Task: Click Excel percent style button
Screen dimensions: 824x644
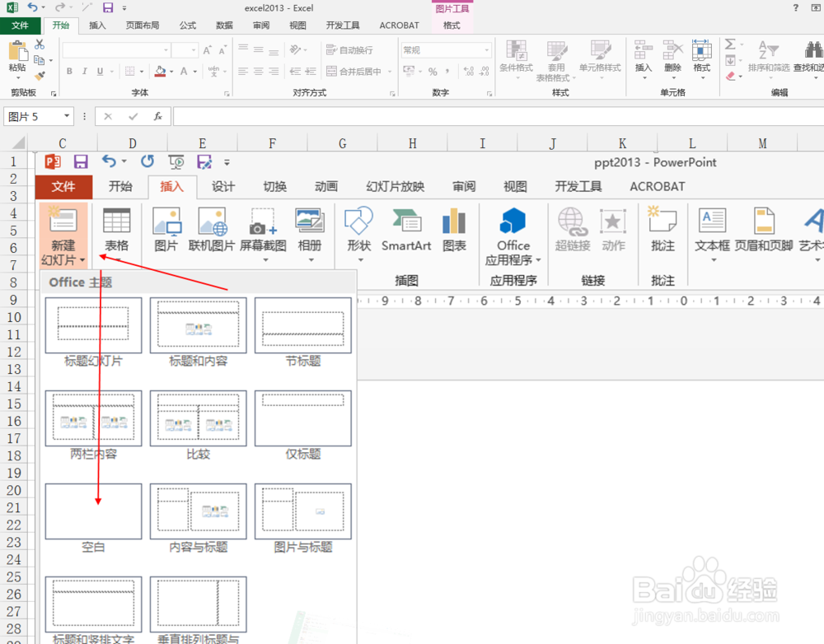Action: pos(433,72)
